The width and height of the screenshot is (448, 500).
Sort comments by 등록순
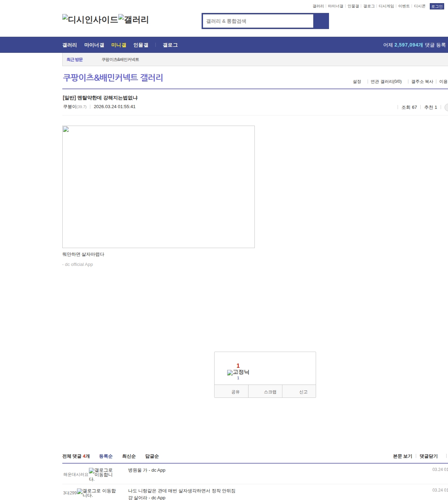coord(106,456)
